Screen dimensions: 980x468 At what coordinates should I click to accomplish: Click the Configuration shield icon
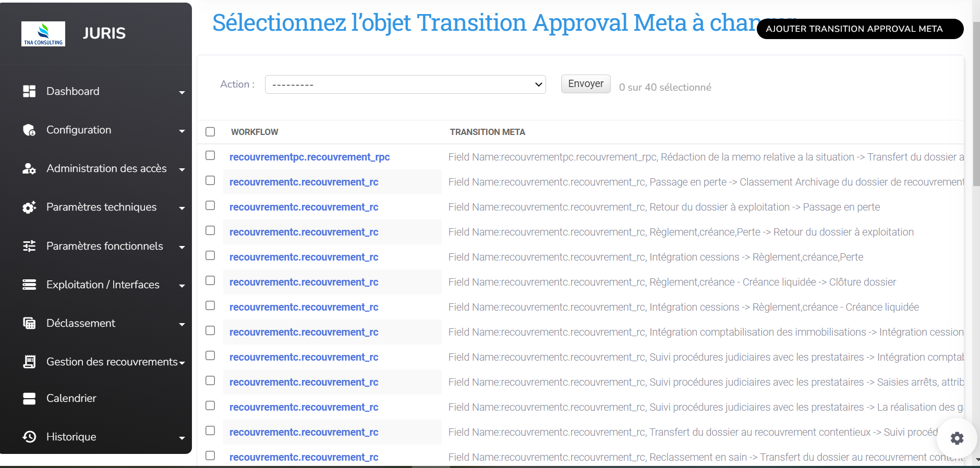(x=29, y=130)
